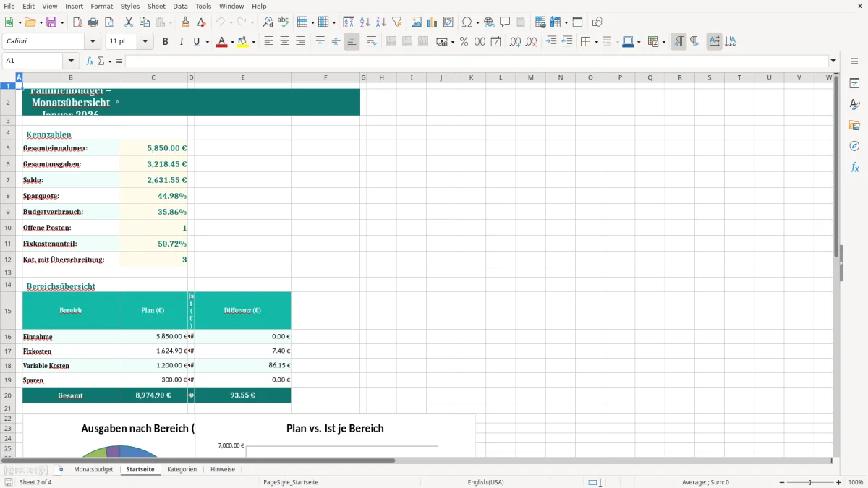868x488 pixels.
Task: Click PageStyle_Startseite in status bar
Action: pyautogui.click(x=291, y=482)
